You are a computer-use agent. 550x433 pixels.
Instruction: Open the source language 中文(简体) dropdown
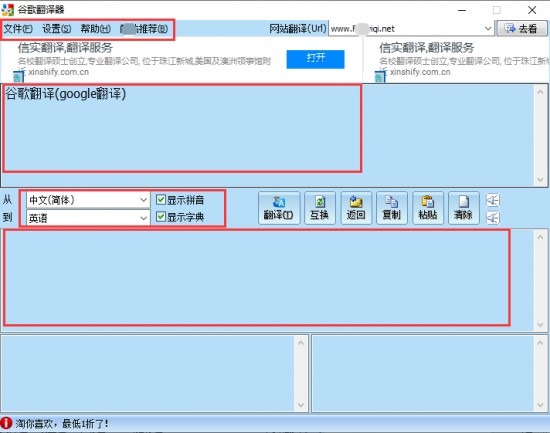tap(88, 200)
